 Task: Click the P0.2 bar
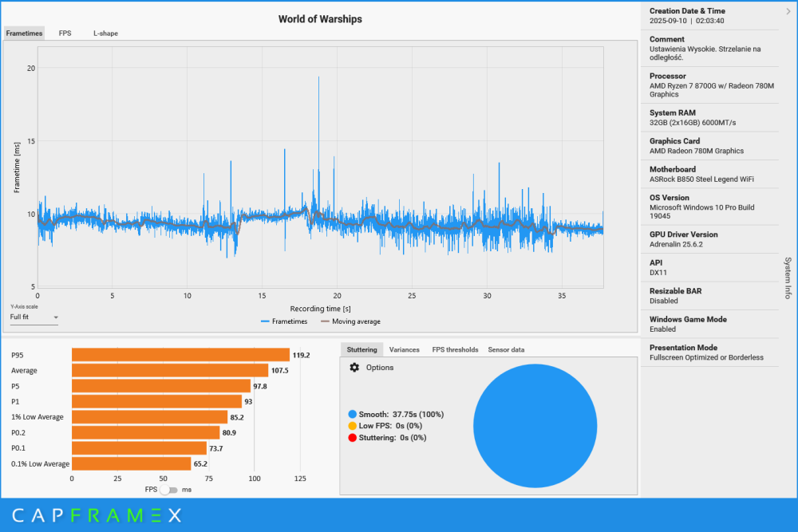[x=145, y=432]
